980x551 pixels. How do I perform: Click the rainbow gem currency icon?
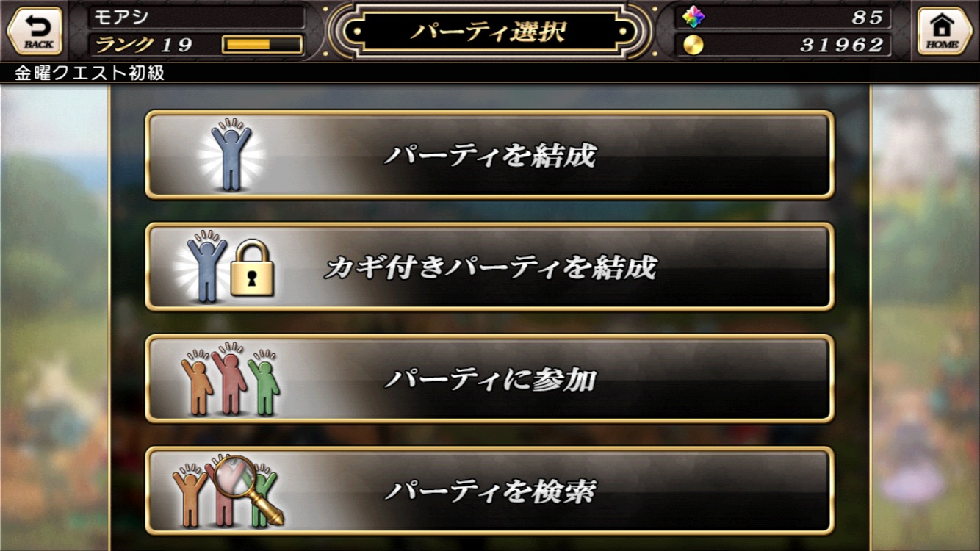click(x=693, y=17)
